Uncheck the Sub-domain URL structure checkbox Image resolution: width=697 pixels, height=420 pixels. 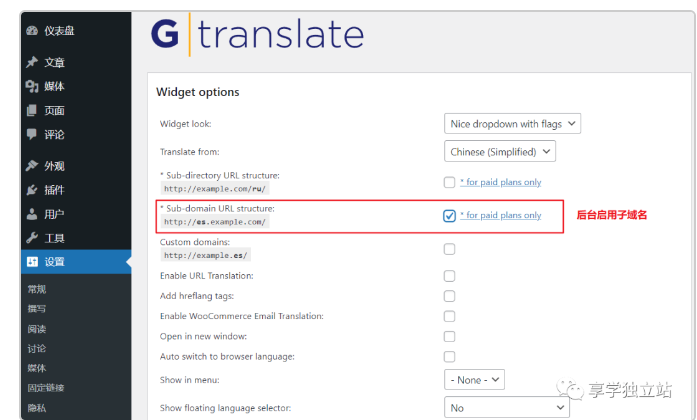(449, 215)
